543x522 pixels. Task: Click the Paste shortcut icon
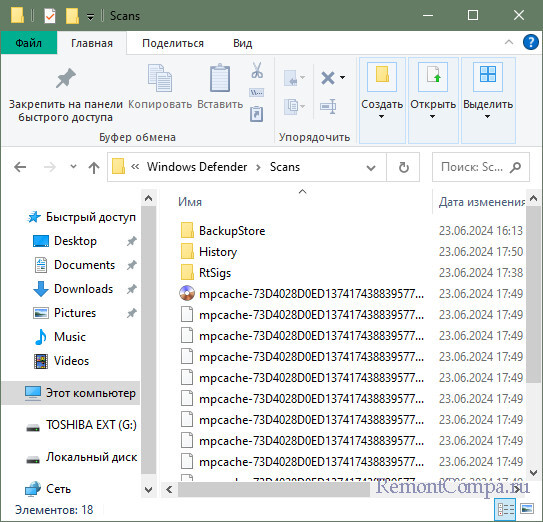257,114
